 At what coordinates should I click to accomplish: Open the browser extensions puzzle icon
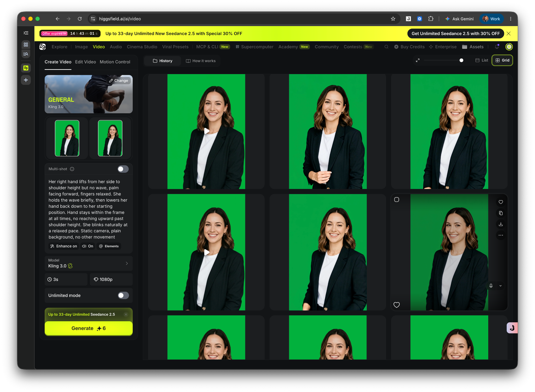[x=431, y=19]
